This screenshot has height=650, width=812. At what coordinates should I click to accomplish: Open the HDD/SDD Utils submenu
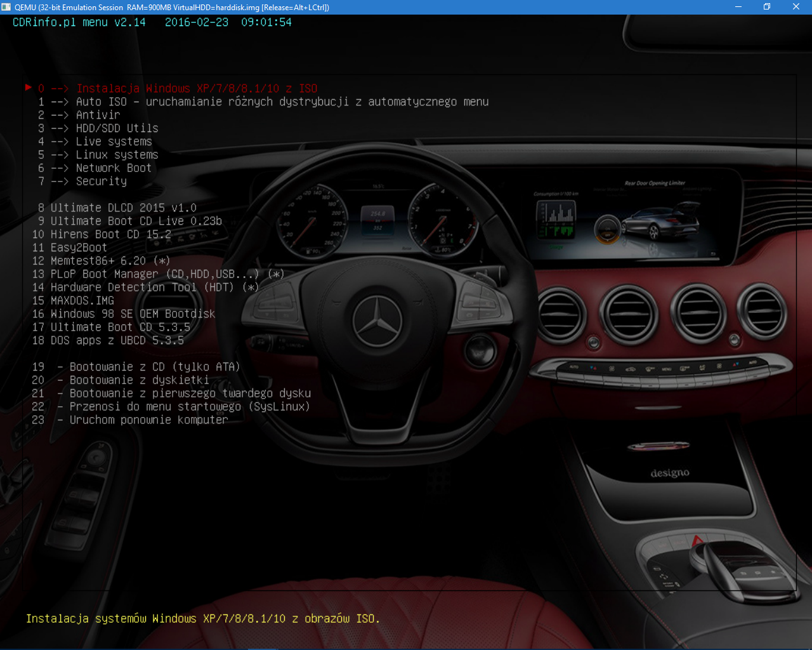98,129
